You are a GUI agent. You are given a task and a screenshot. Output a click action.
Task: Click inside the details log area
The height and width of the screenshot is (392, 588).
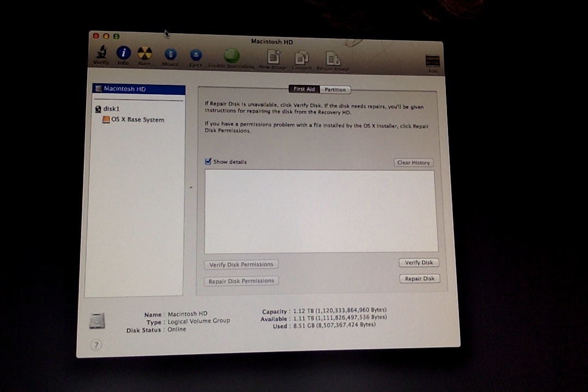(x=321, y=211)
